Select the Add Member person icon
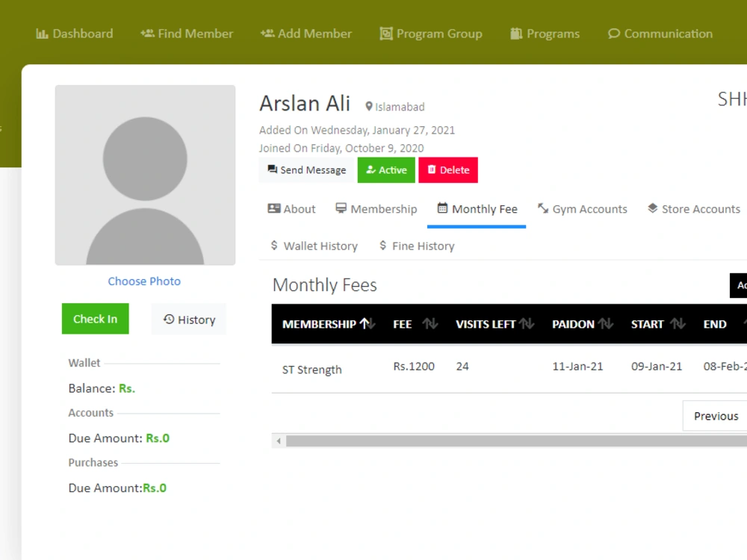 click(266, 33)
